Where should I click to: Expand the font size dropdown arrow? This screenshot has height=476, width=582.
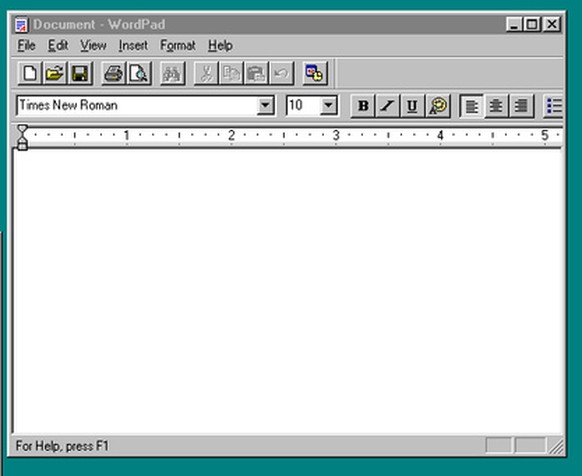pos(328,105)
